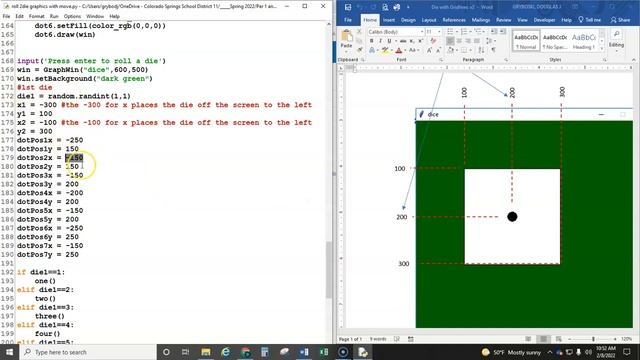Open Excel from the taskbar
The image size is (640, 360).
324,352
